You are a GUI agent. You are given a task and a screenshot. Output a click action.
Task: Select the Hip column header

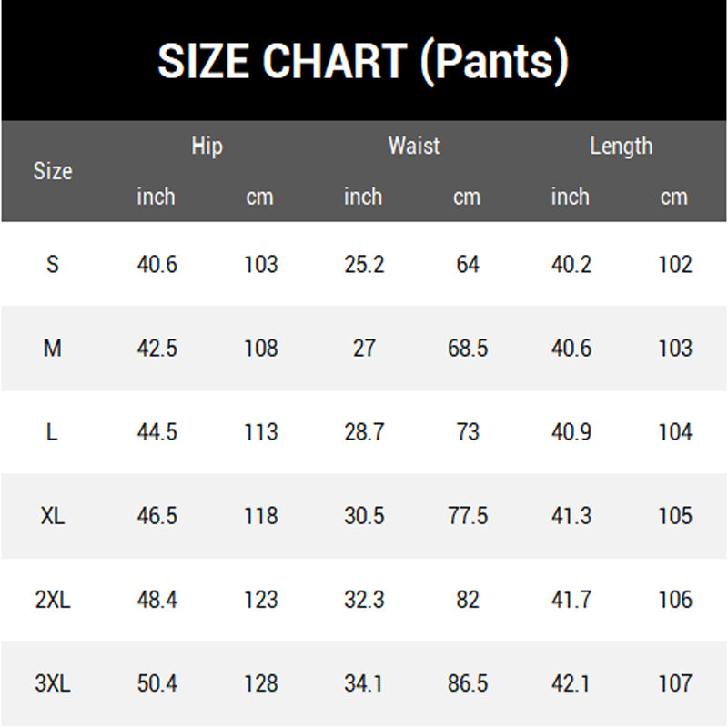point(207,147)
